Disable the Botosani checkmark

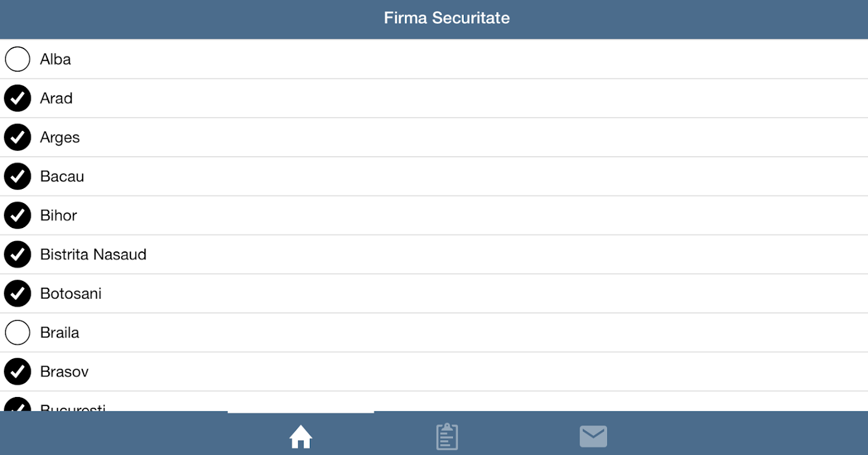(x=18, y=293)
